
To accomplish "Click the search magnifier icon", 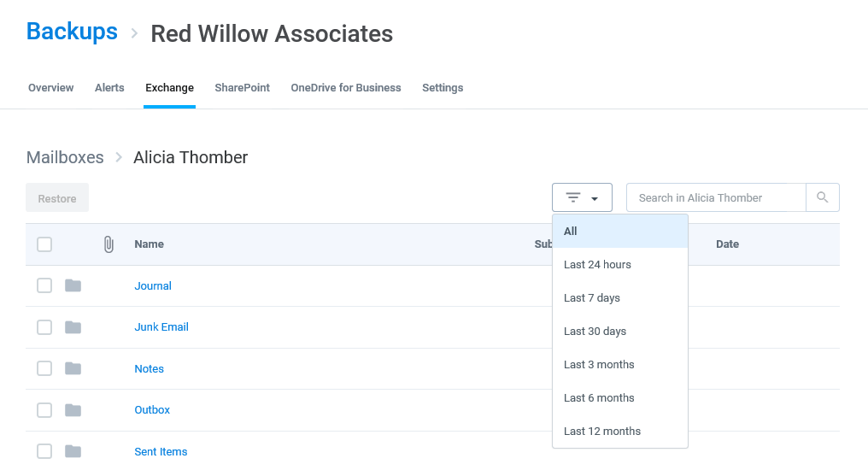I will 823,197.
